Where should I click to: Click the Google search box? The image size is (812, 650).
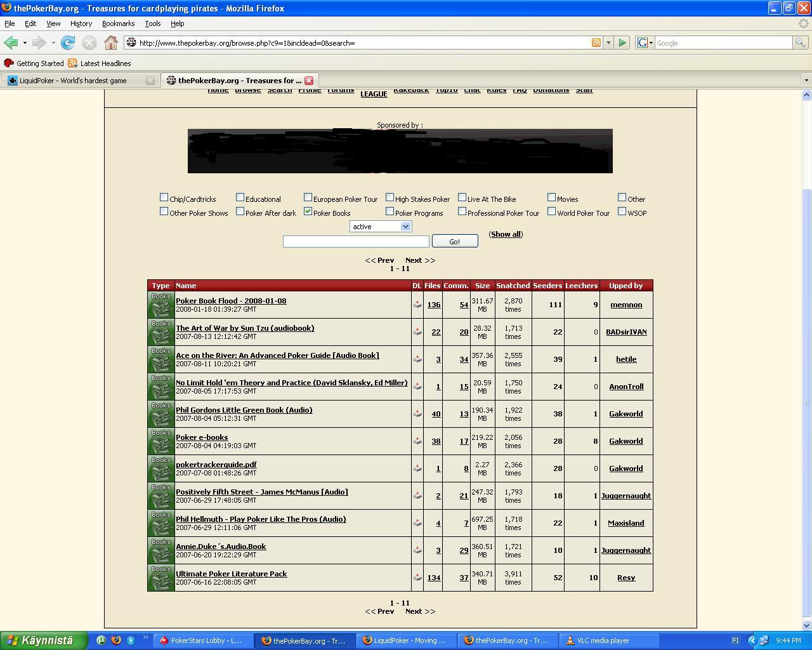[x=723, y=43]
